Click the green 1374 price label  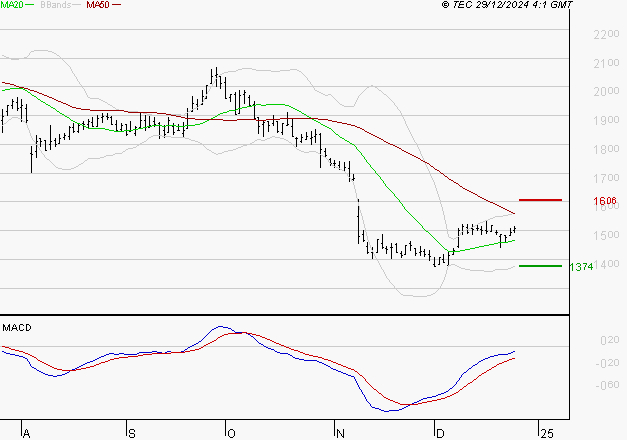(581, 267)
